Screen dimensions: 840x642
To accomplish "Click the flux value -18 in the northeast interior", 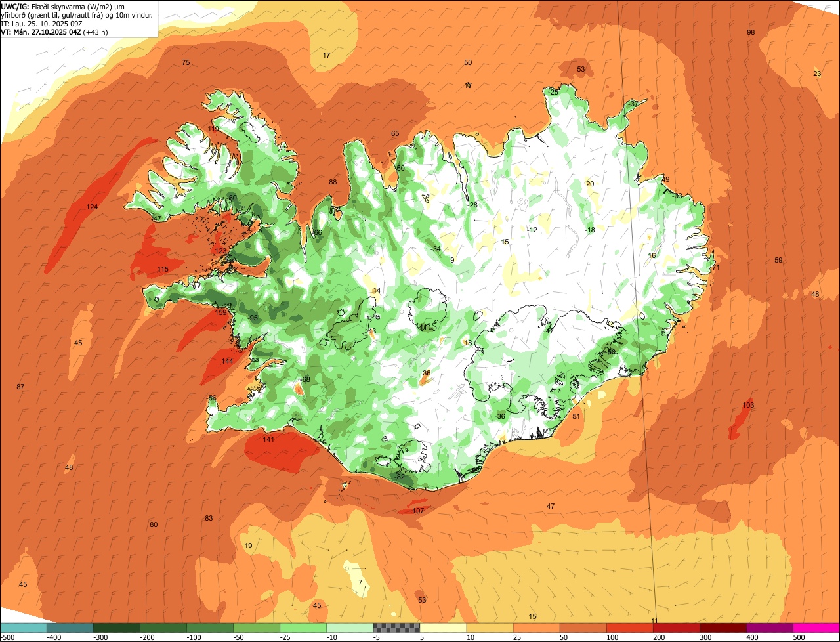I will 590,230.
